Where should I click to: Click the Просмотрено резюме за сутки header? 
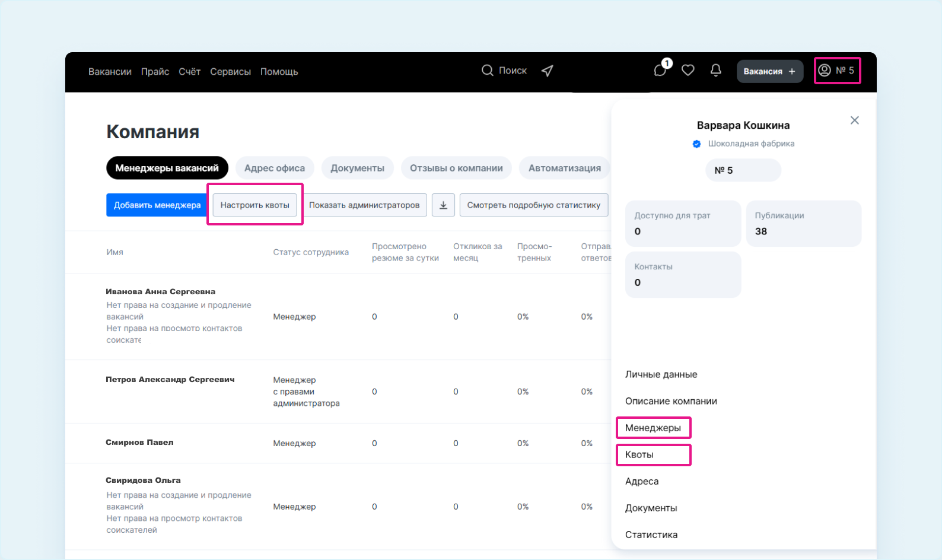click(x=405, y=252)
